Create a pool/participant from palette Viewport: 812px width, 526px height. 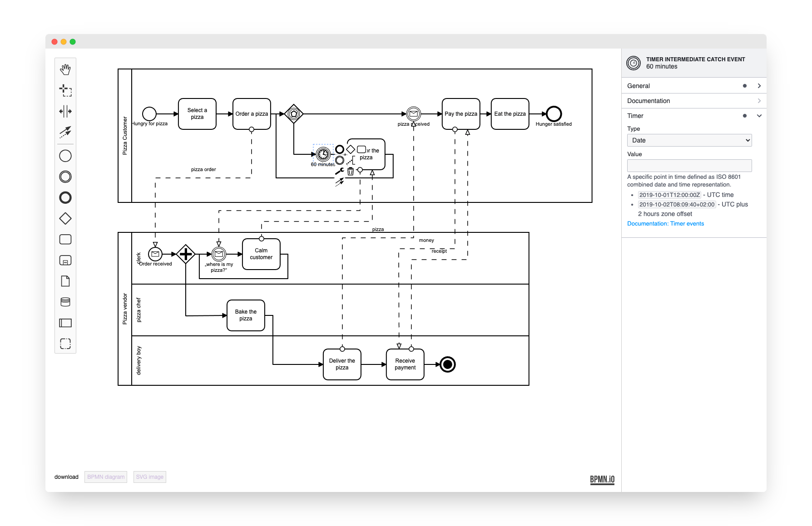click(65, 323)
